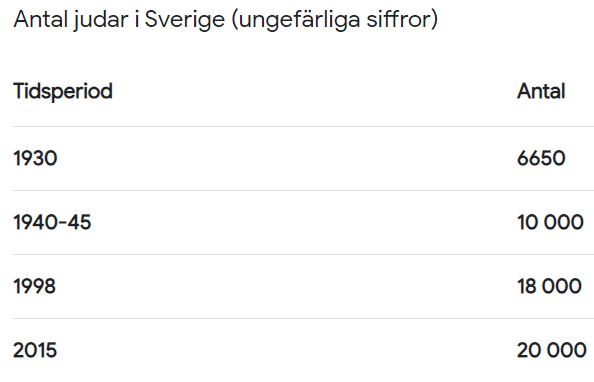Click empty space in the 1940-45 row

[x=284, y=222]
